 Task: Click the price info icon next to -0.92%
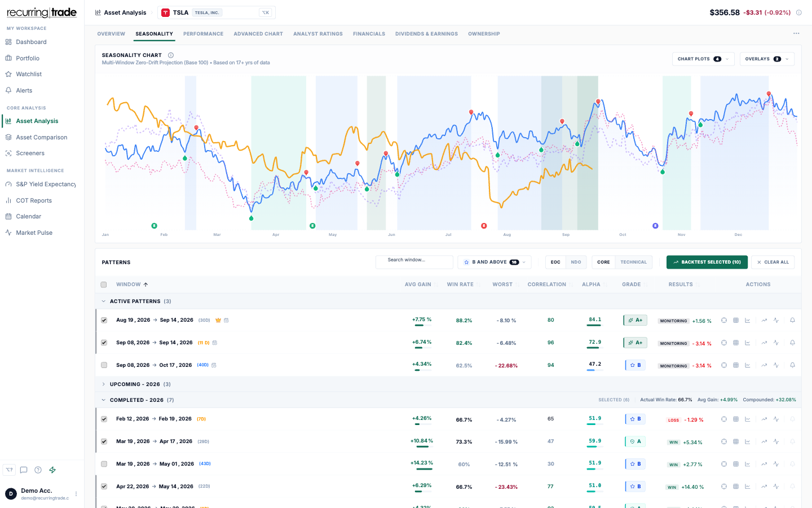tap(798, 12)
